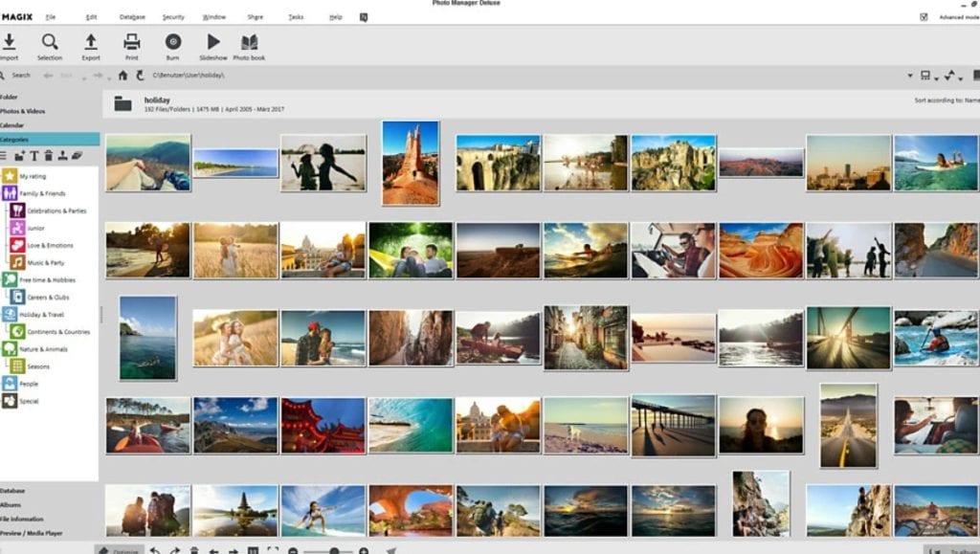Enter fullscreen view icon
The width and height of the screenshot is (980, 554).
point(273,550)
